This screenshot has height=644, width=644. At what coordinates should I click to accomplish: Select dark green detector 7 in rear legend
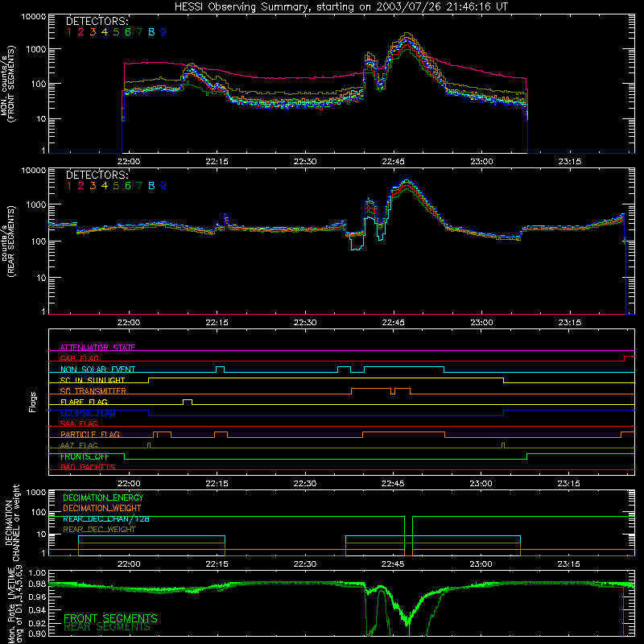pos(139,186)
